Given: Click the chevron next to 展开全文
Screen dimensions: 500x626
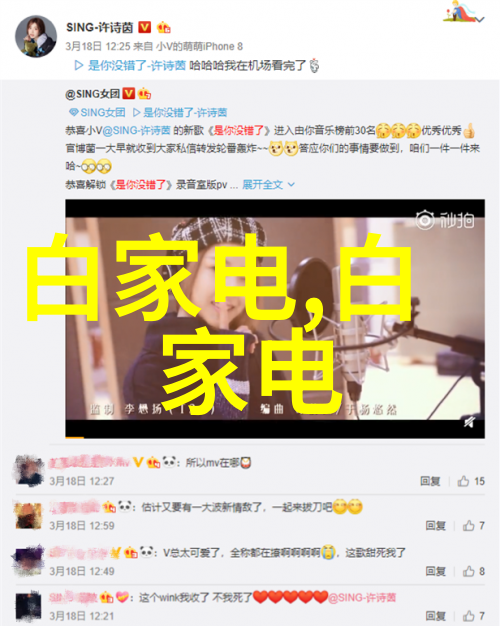Looking at the screenshot, I should (291, 184).
